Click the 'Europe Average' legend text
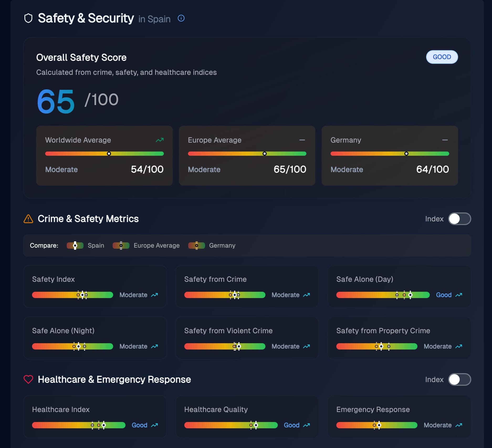The image size is (492, 448). 156,246
